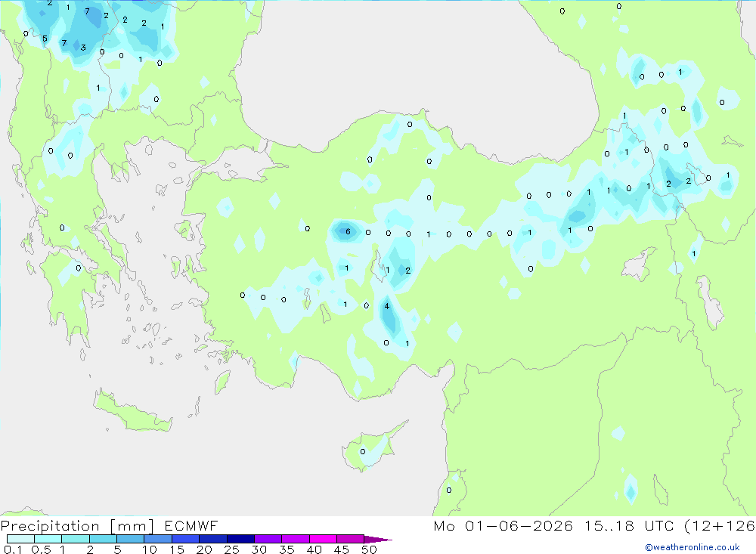Click the legend label '45'
Image resolution: width=756 pixels, height=554 pixels.
coord(342,549)
